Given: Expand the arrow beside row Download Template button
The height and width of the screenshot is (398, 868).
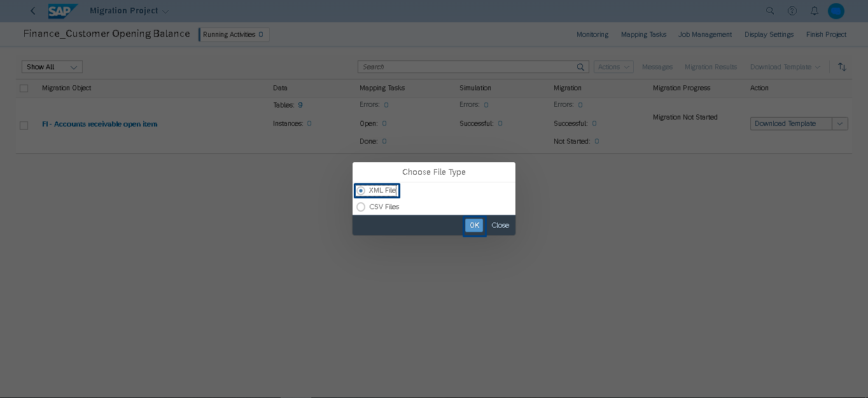Looking at the screenshot, I should tap(840, 124).
